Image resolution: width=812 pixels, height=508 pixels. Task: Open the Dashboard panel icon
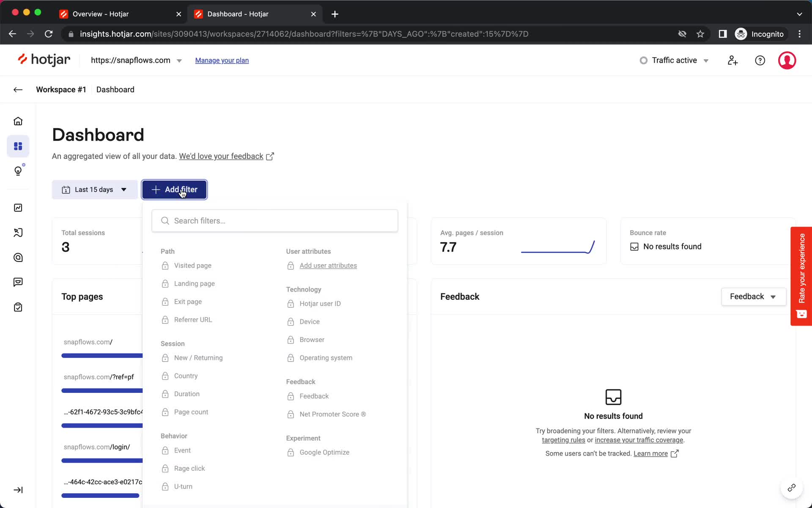point(18,146)
